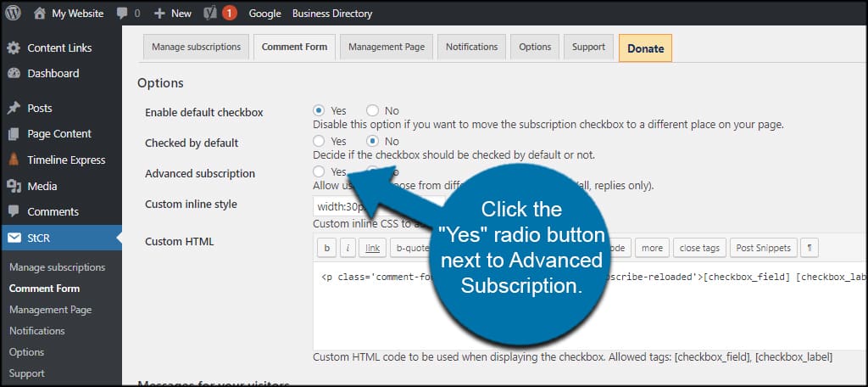The width and height of the screenshot is (868, 387).
Task: Select Yes for Checked by default
Action: click(319, 142)
